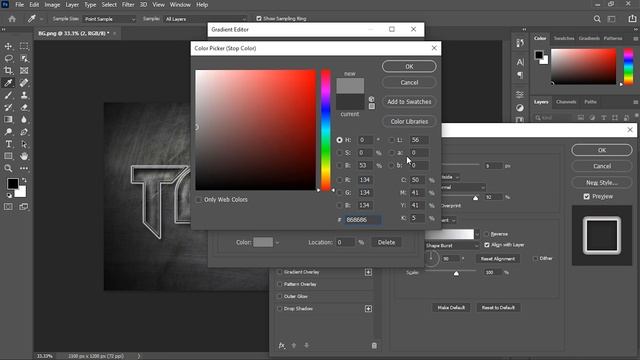Select the Gradient tool
640x360 pixels.
click(8, 120)
